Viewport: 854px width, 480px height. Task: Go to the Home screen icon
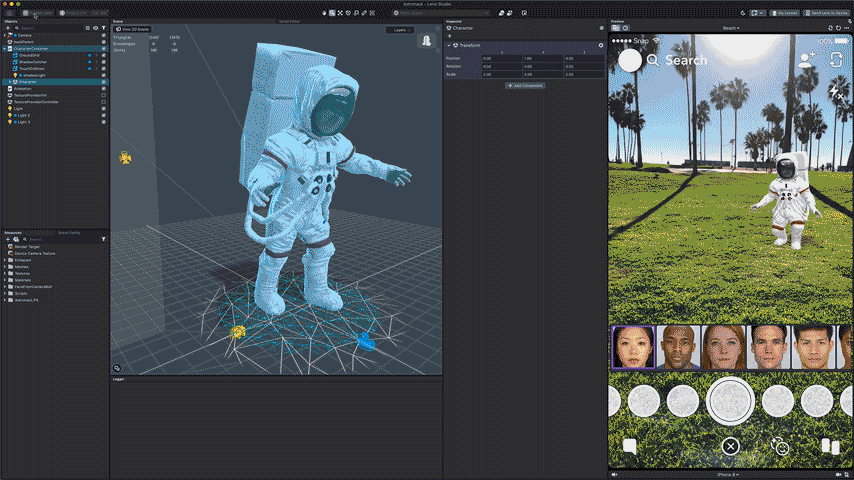pos(9,13)
